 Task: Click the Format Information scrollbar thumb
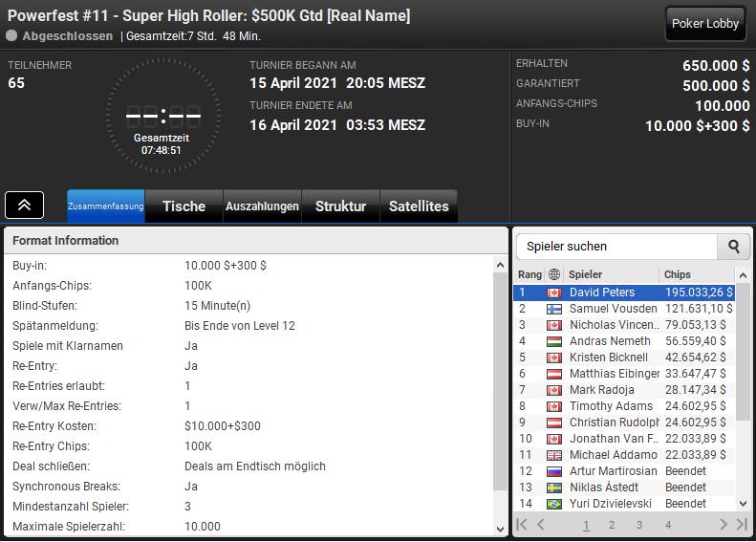point(500,381)
